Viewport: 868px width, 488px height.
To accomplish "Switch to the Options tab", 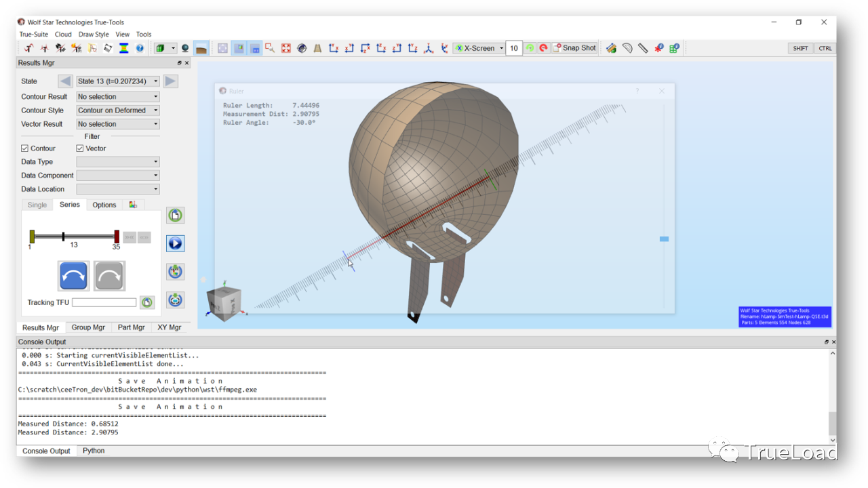I will point(104,205).
